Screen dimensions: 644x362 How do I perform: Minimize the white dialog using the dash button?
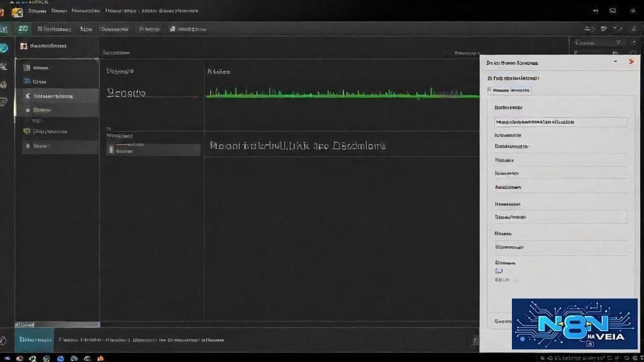(x=615, y=62)
